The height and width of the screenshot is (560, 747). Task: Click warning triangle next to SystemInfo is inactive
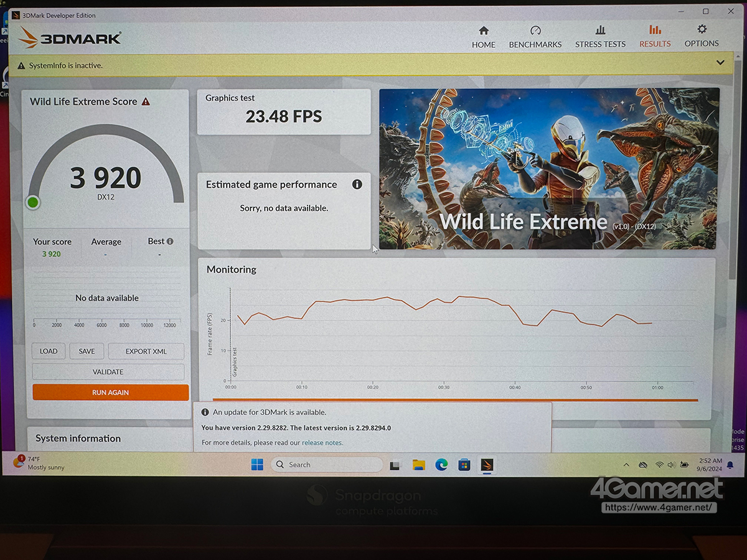21,65
